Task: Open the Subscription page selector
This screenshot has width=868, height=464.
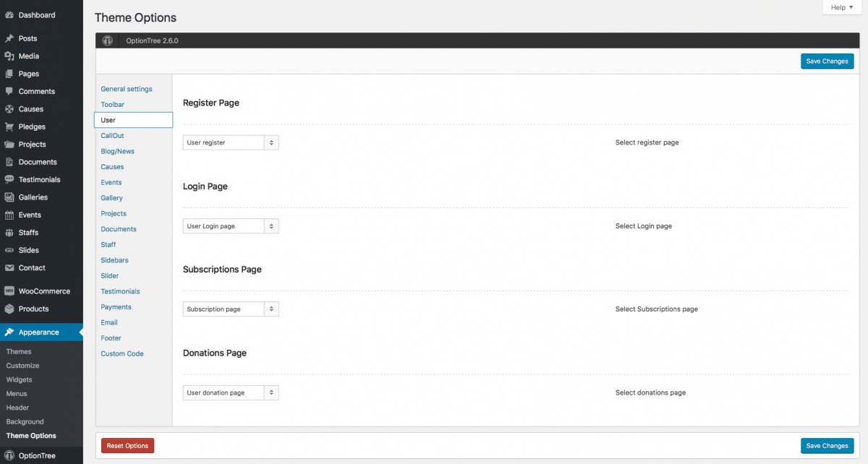Action: pos(230,309)
